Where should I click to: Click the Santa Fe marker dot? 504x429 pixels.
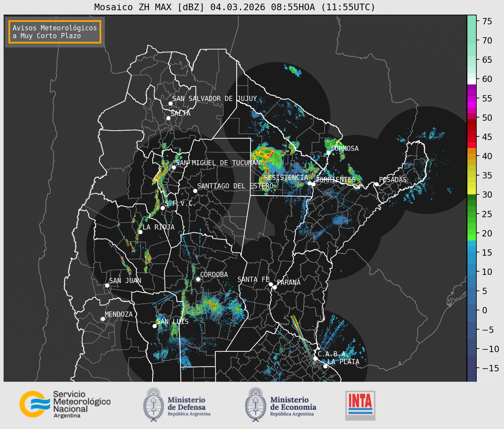point(271,284)
